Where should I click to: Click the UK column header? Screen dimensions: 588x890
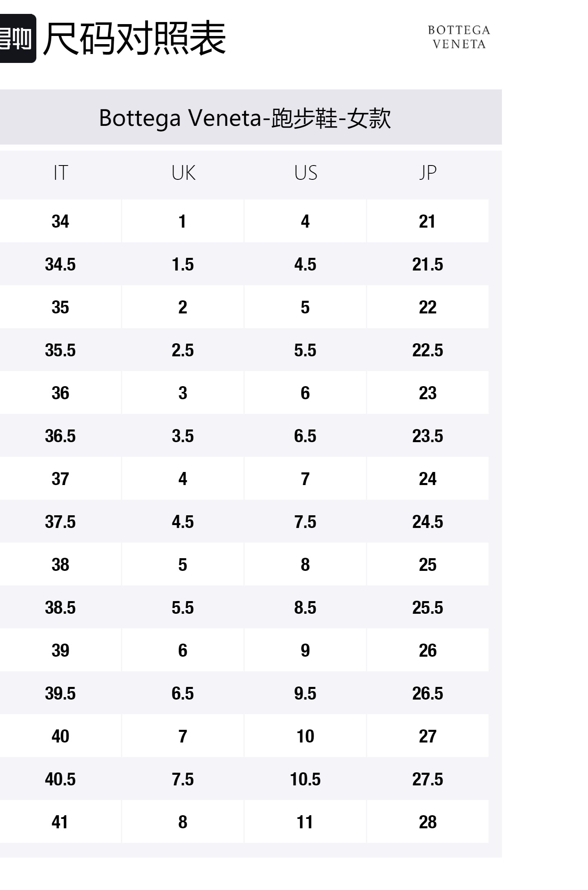tap(183, 173)
